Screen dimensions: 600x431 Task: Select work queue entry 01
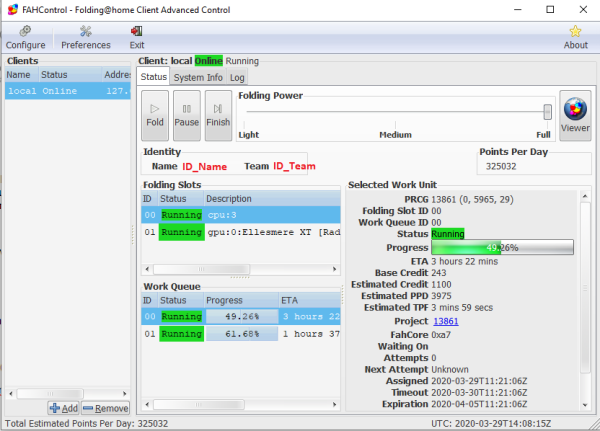pyautogui.click(x=240, y=333)
